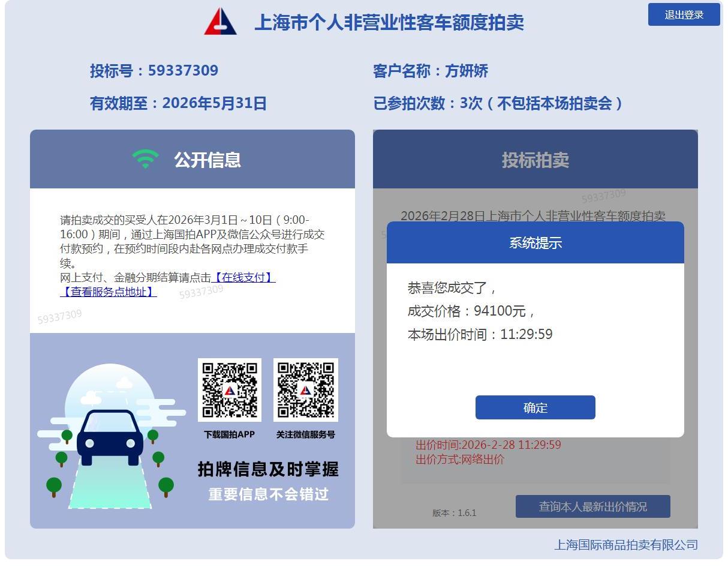
Task: Click the version 1.6.1 label
Action: pyautogui.click(x=454, y=512)
